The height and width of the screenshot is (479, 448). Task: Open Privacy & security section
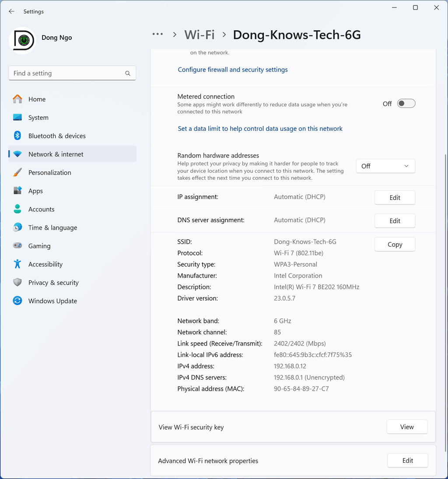(53, 283)
